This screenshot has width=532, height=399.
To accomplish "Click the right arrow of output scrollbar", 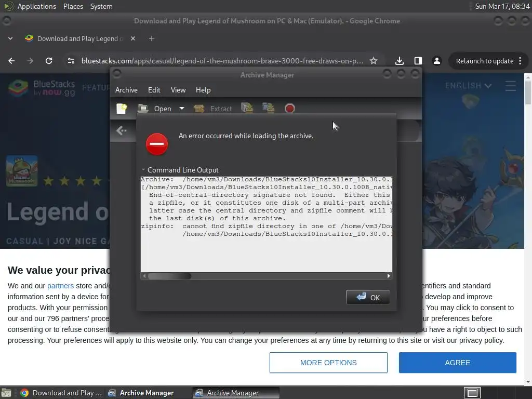I will point(389,276).
